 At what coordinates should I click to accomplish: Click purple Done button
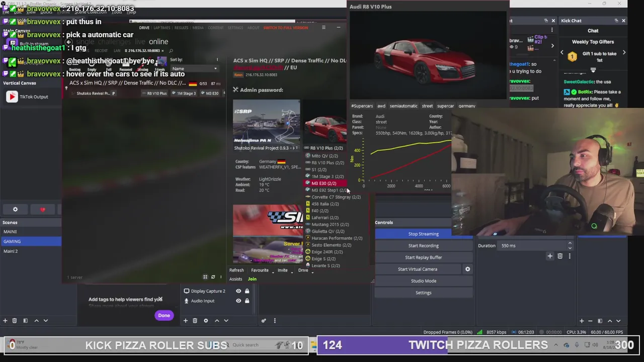pos(164,315)
